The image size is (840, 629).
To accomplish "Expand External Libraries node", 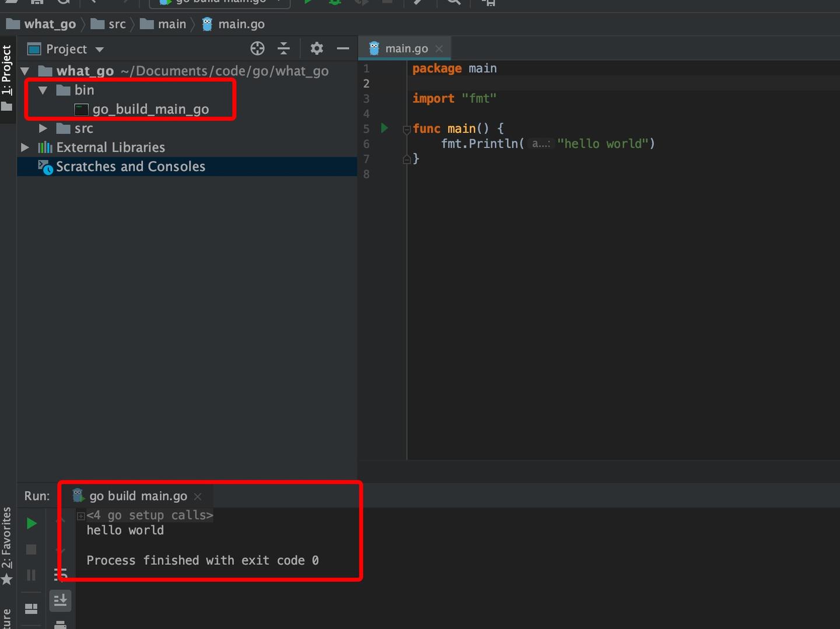I will (x=25, y=148).
